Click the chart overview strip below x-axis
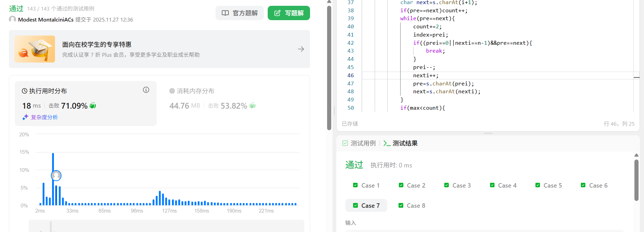Image resolution: width=644 pixels, height=232 pixels. 166,226
